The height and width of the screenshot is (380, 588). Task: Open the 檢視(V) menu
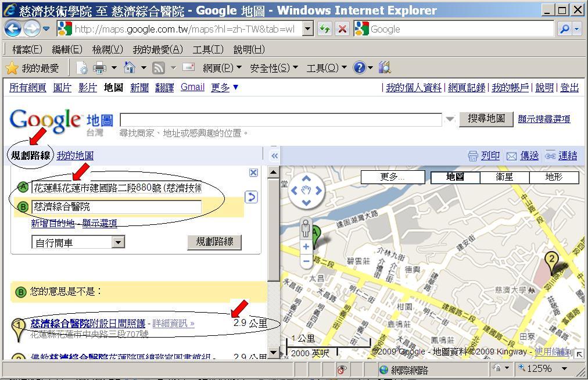[107, 49]
